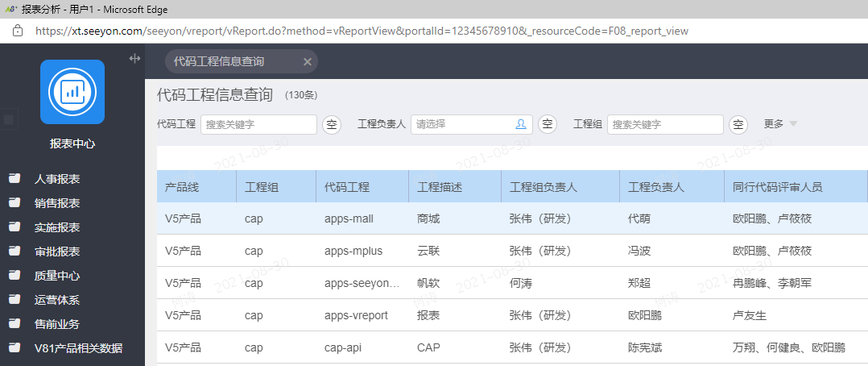Switch to the 代码工程信息查询 tab
The width and height of the screenshot is (868, 366).
point(219,61)
